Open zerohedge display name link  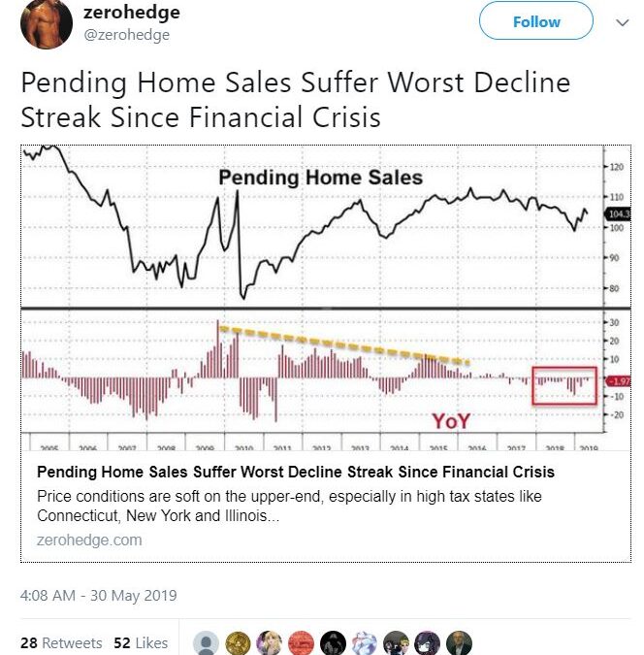point(132,12)
